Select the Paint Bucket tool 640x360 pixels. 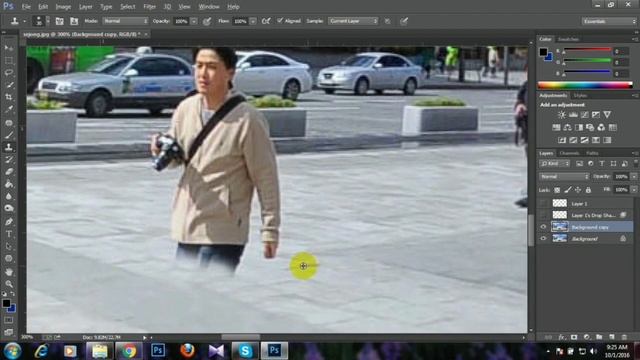(x=9, y=184)
